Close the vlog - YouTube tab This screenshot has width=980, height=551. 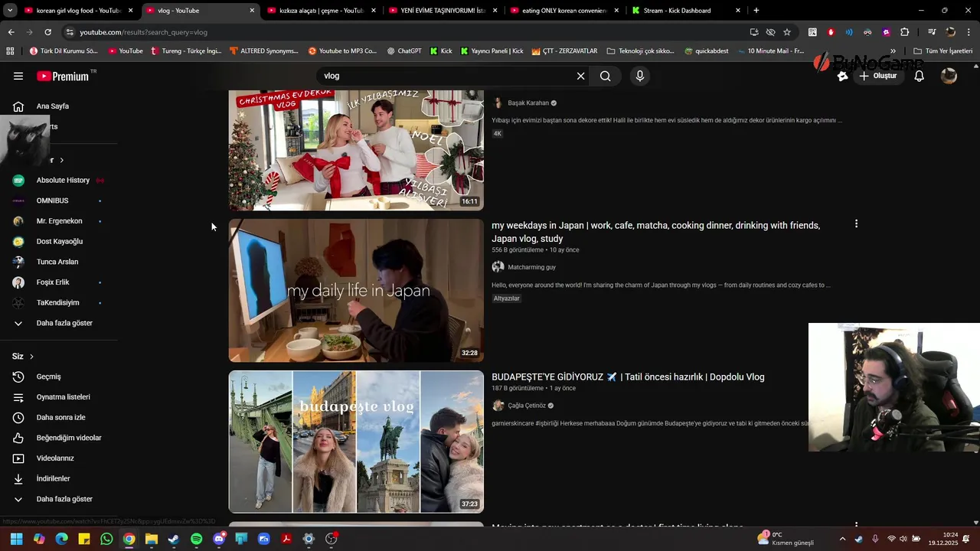tap(252, 11)
